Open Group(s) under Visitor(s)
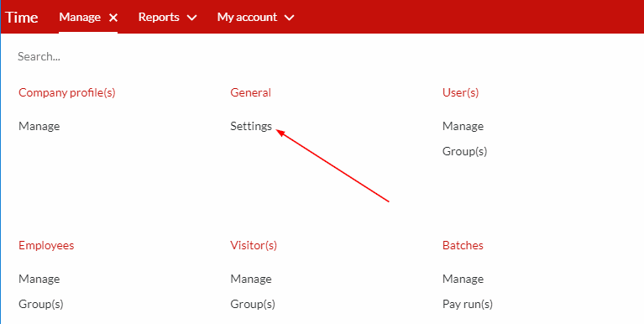 (253, 305)
